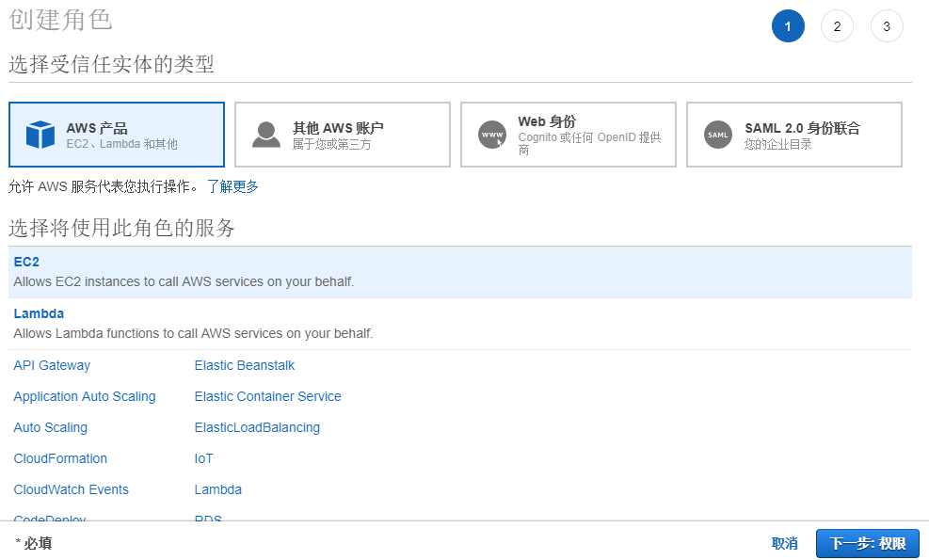929x560 pixels.
Task: Open the 了解更多 link
Action: pyautogui.click(x=232, y=186)
